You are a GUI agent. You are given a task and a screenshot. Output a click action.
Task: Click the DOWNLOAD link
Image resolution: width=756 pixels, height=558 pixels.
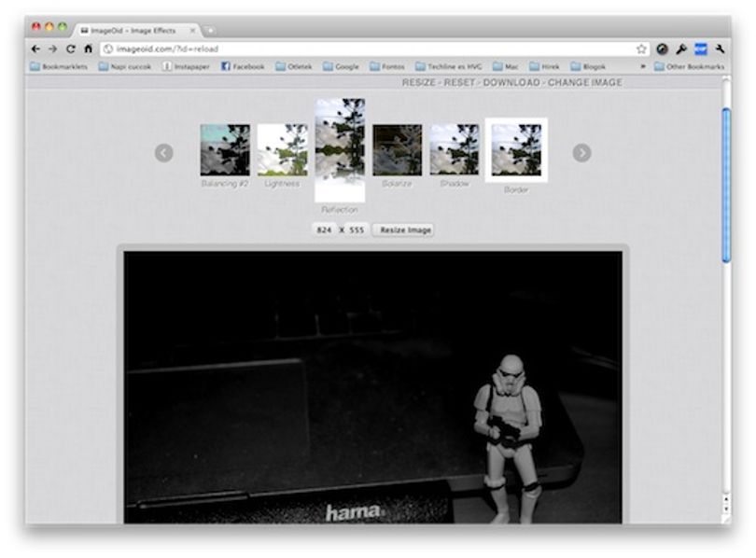click(511, 82)
